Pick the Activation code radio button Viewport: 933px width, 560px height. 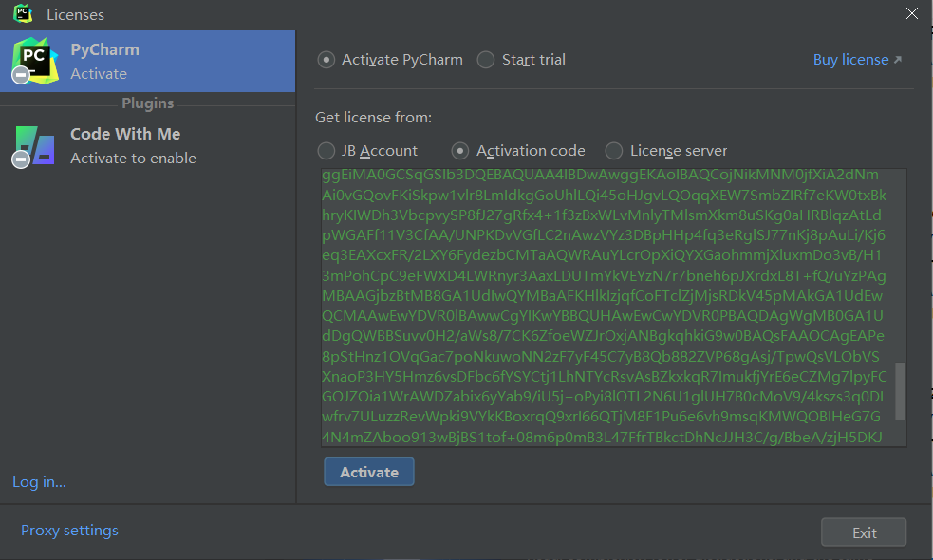click(x=460, y=151)
